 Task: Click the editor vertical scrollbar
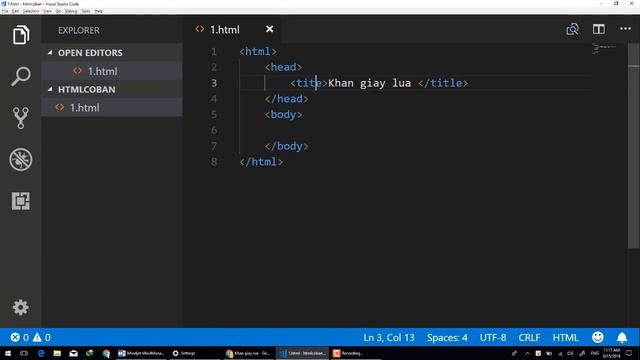(x=633, y=145)
